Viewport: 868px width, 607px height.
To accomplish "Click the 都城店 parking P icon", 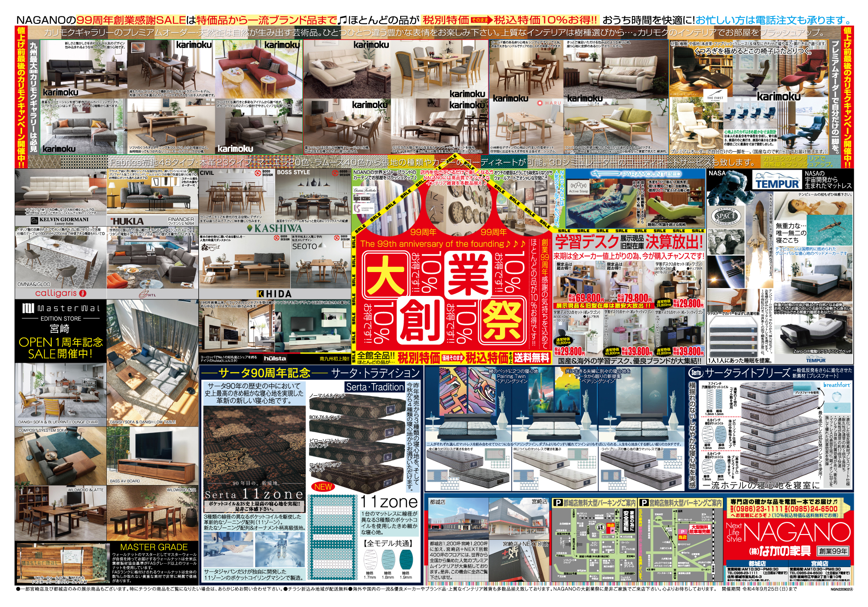I will coord(557,502).
